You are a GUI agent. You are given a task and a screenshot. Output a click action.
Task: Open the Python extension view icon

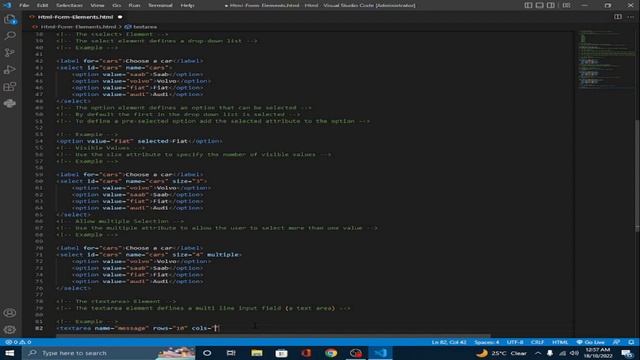point(9,103)
